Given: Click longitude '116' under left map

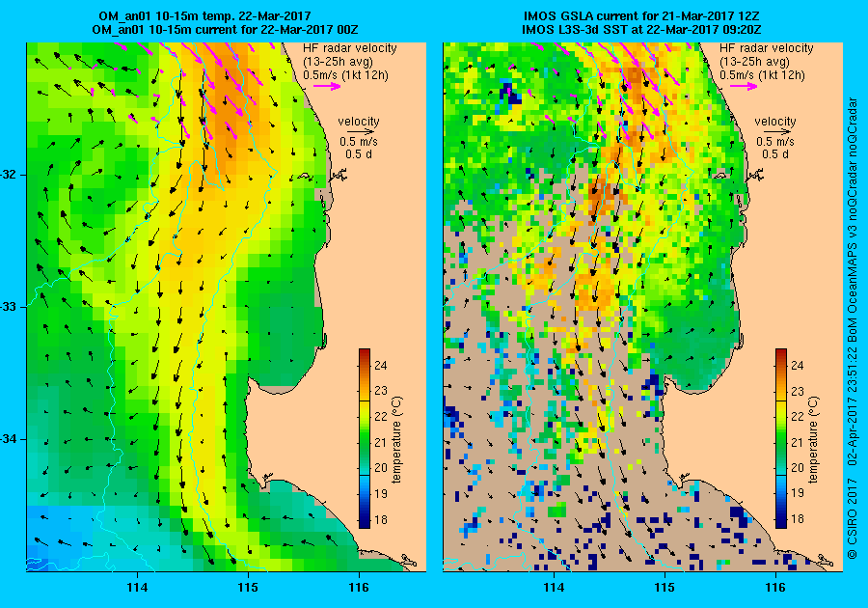Looking at the screenshot, I should [359, 588].
